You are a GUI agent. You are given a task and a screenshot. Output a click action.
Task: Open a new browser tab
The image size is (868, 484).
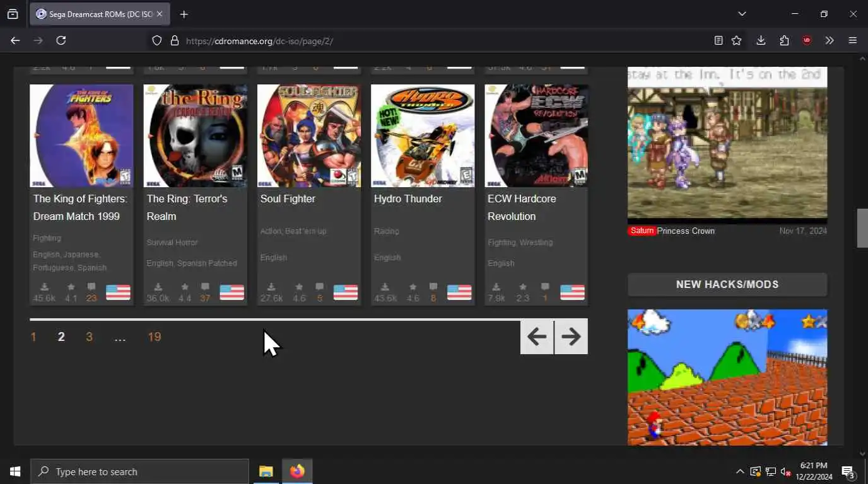pos(184,14)
